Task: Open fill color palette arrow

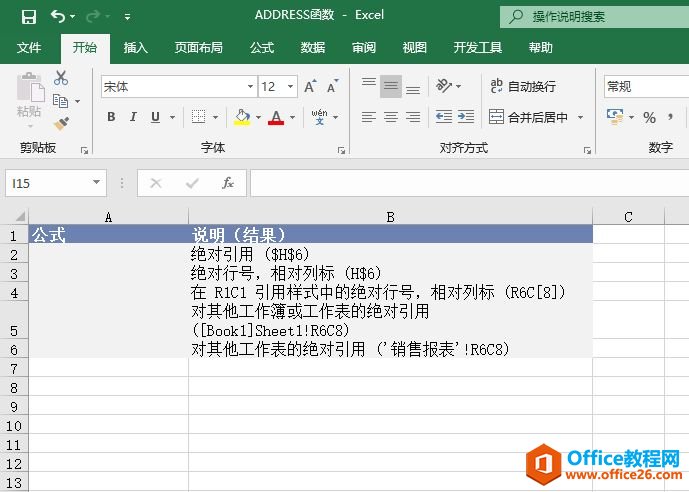Action: tap(258, 117)
